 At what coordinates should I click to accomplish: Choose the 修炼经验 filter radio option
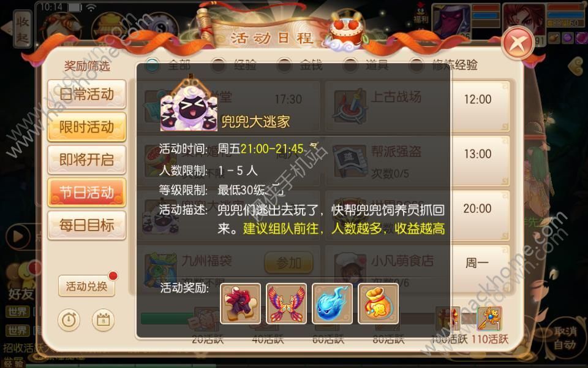pyautogui.click(x=417, y=65)
